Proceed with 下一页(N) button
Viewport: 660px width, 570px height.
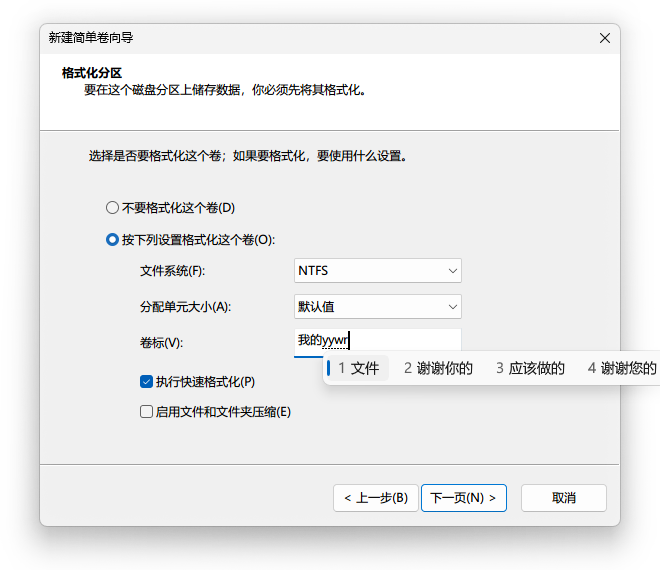click(464, 498)
